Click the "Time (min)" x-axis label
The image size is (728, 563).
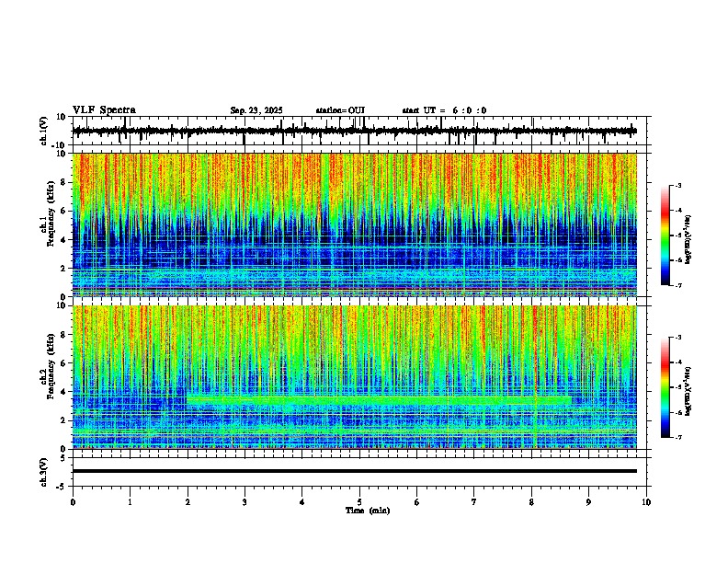click(x=368, y=511)
